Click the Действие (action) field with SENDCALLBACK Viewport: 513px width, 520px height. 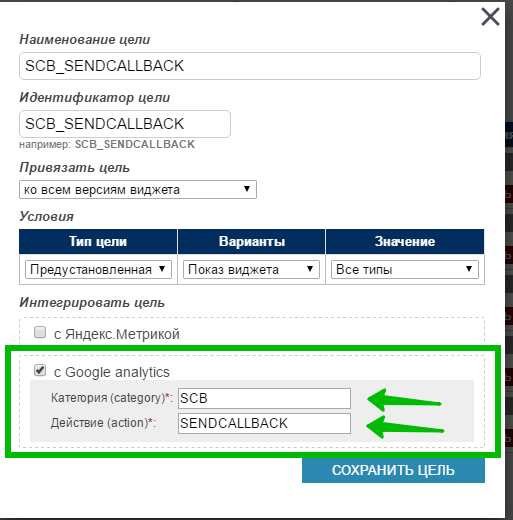tap(264, 423)
